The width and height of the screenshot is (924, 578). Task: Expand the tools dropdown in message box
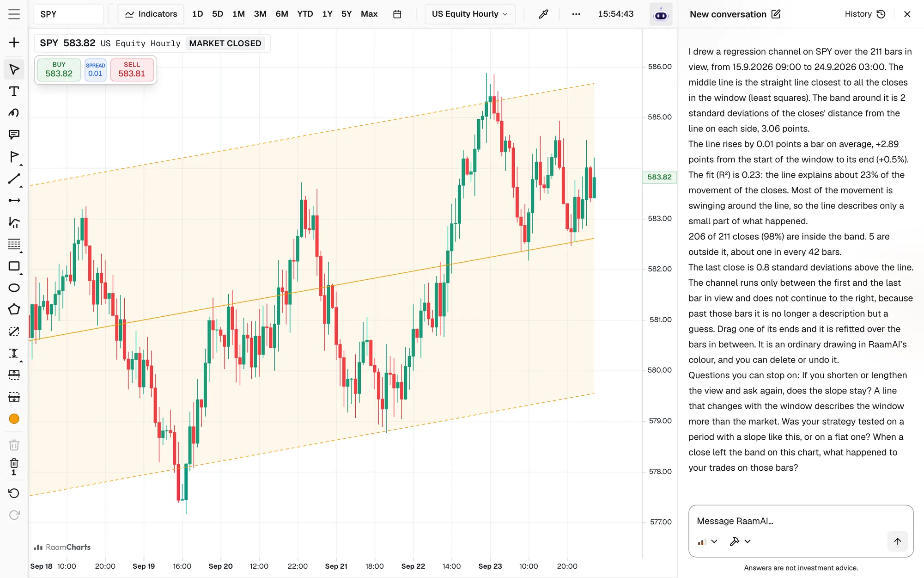click(x=740, y=541)
